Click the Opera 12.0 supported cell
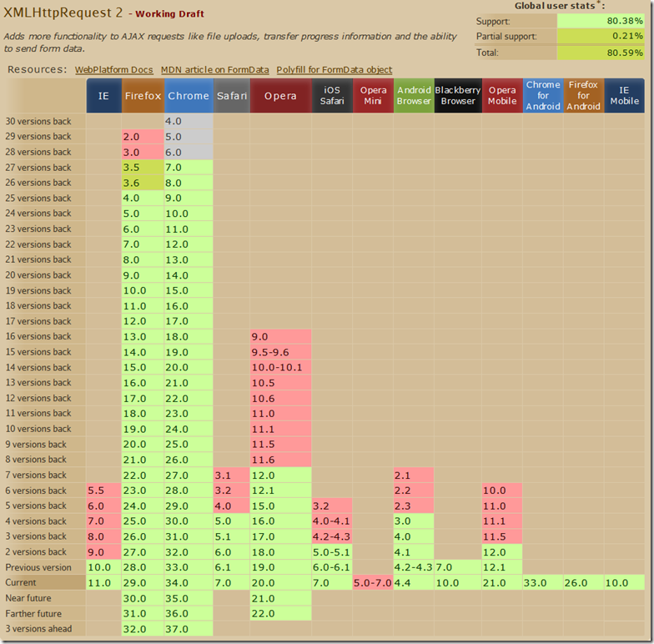The width and height of the screenshot is (654, 644). pos(280,475)
